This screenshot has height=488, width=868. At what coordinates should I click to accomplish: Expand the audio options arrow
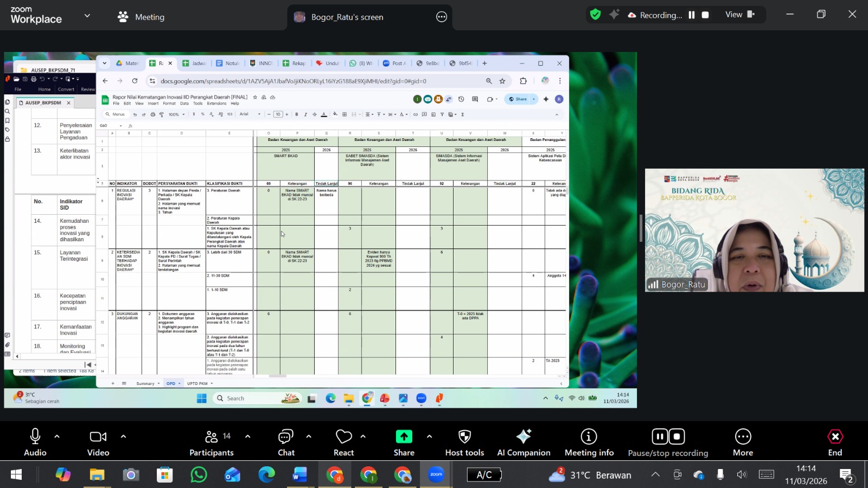click(x=57, y=436)
